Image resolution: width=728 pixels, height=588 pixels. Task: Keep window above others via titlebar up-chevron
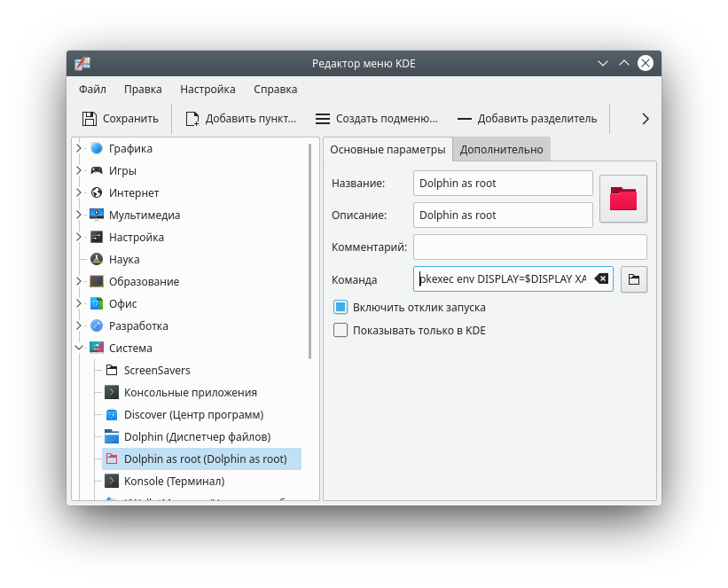tap(624, 63)
